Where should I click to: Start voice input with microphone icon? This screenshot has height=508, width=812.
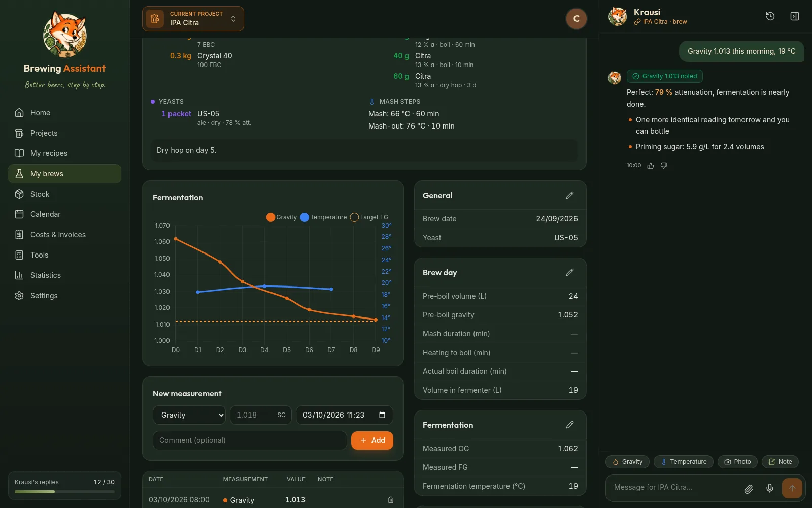(770, 488)
